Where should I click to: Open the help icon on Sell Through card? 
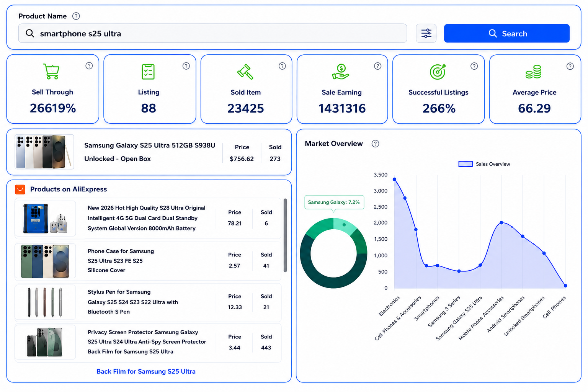pyautogui.click(x=89, y=66)
